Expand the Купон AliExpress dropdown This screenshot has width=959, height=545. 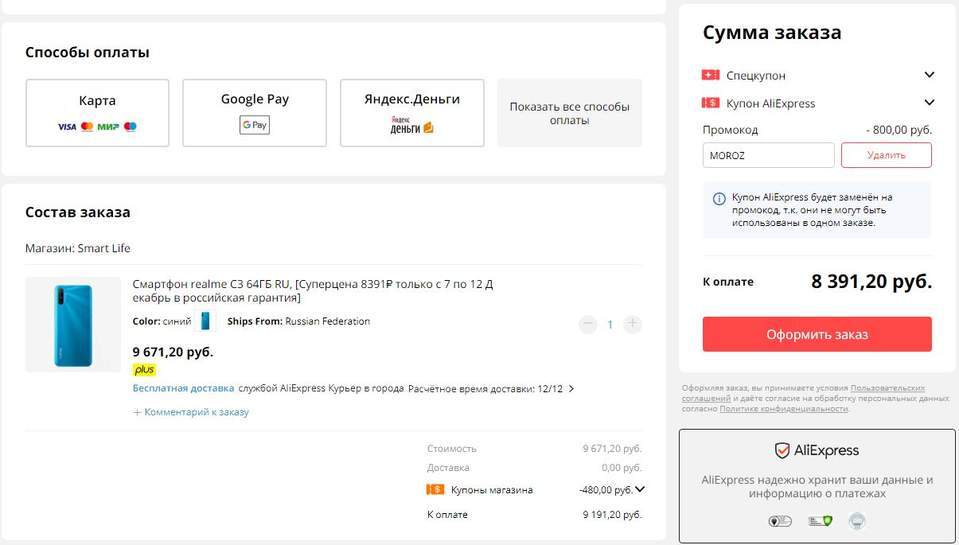[x=929, y=103]
